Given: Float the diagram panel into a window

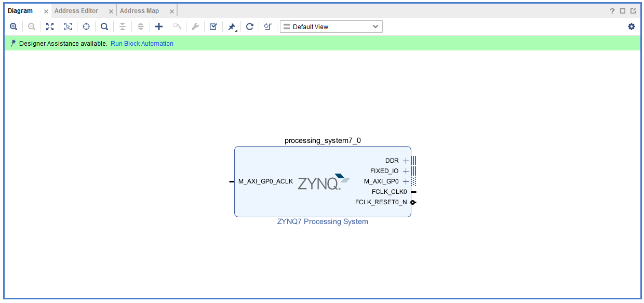Looking at the screenshot, I should (633, 11).
